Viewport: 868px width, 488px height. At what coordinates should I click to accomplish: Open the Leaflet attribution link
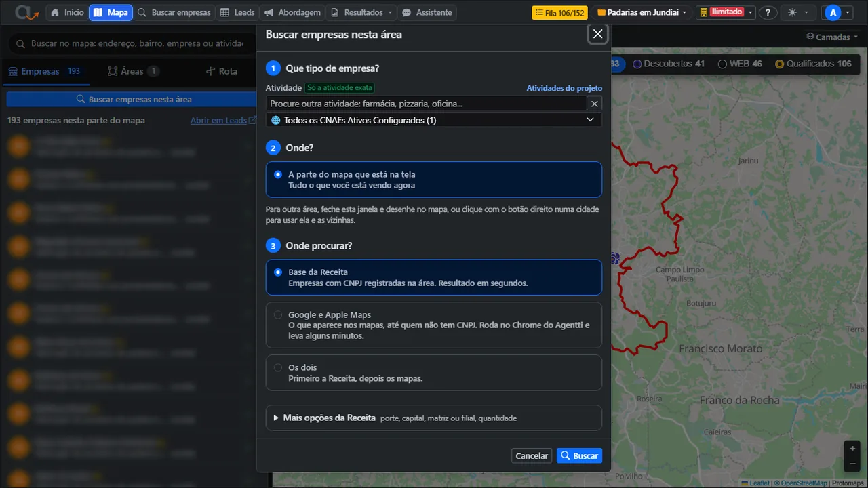coord(755,483)
